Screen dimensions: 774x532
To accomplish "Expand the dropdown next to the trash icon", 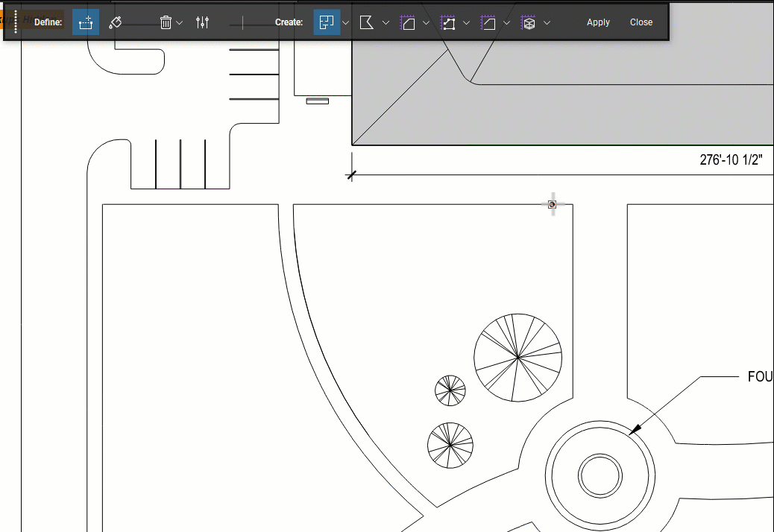I will tap(180, 23).
